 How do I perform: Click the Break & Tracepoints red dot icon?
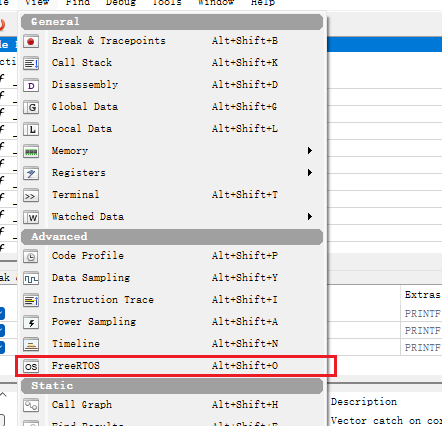point(31,41)
